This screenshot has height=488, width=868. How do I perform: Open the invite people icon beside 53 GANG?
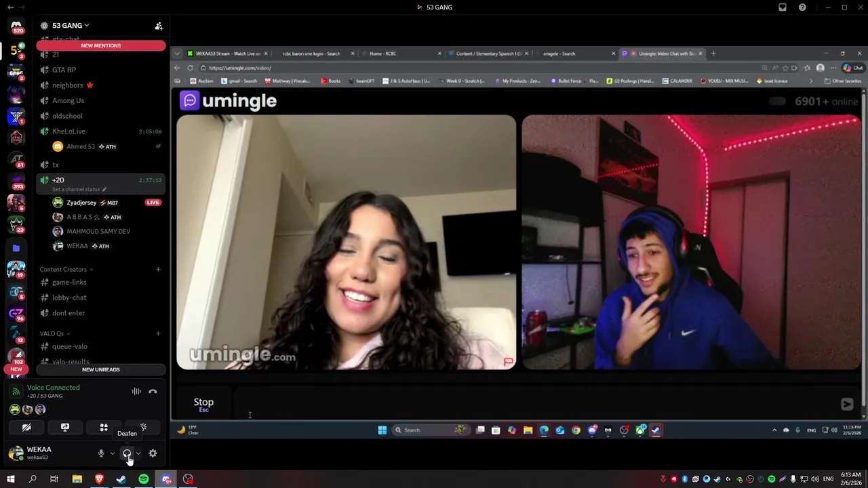[159, 26]
